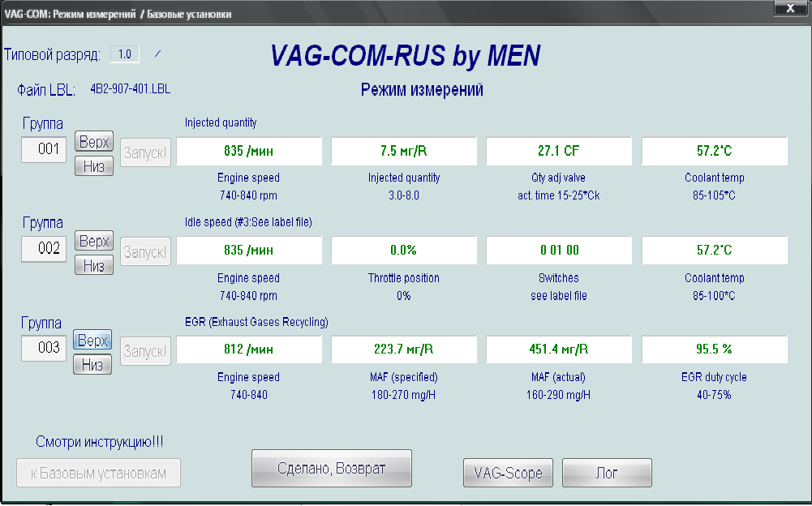The height and width of the screenshot is (506, 812).
Task: Click Запуск! button for Group 003
Action: [146, 351]
